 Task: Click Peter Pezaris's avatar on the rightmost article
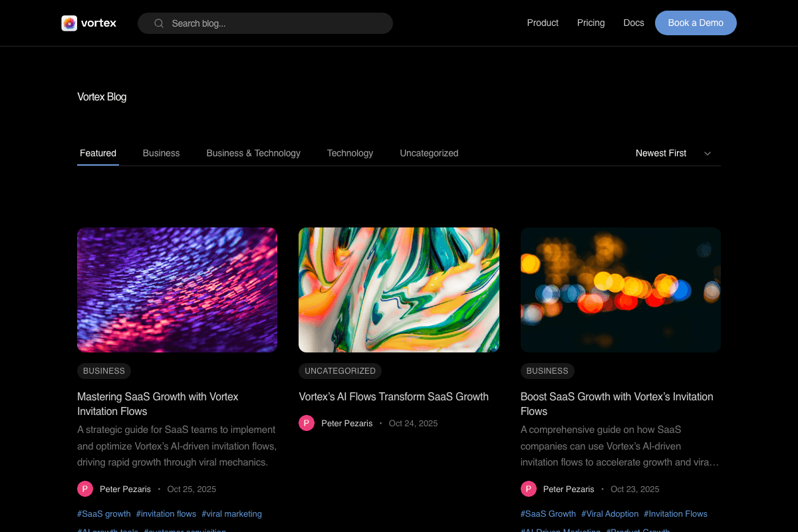click(x=528, y=488)
